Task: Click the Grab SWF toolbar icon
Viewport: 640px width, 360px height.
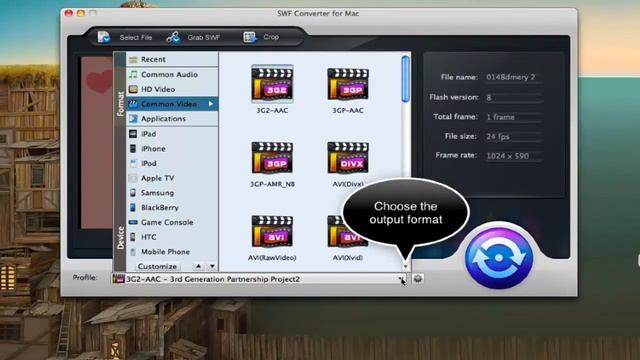Action: pos(173,37)
